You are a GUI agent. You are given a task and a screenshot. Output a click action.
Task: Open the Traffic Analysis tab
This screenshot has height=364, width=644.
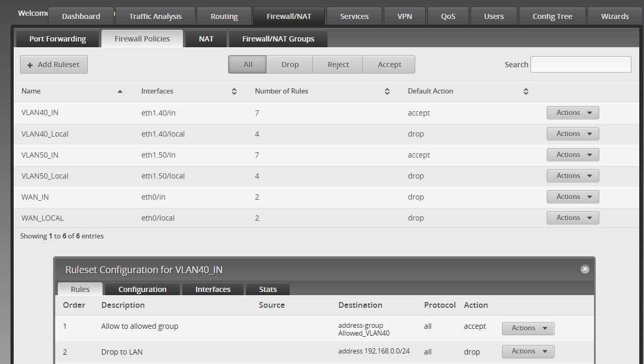pyautogui.click(x=155, y=16)
